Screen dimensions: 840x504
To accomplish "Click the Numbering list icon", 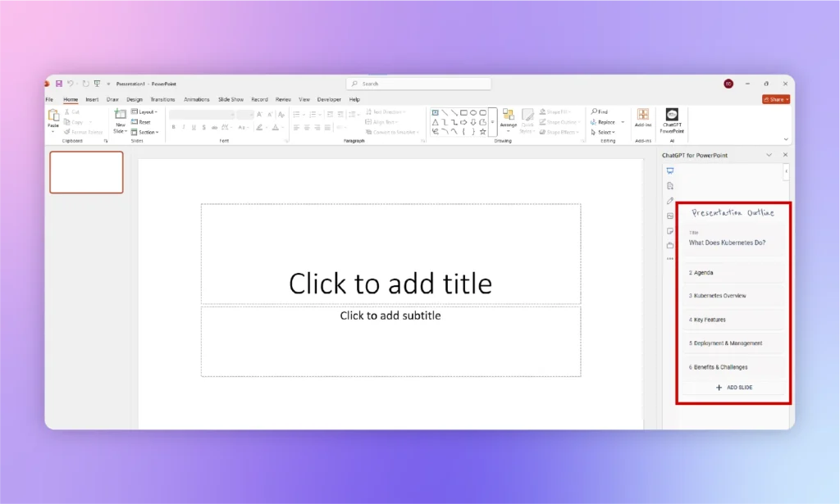I will pos(313,115).
